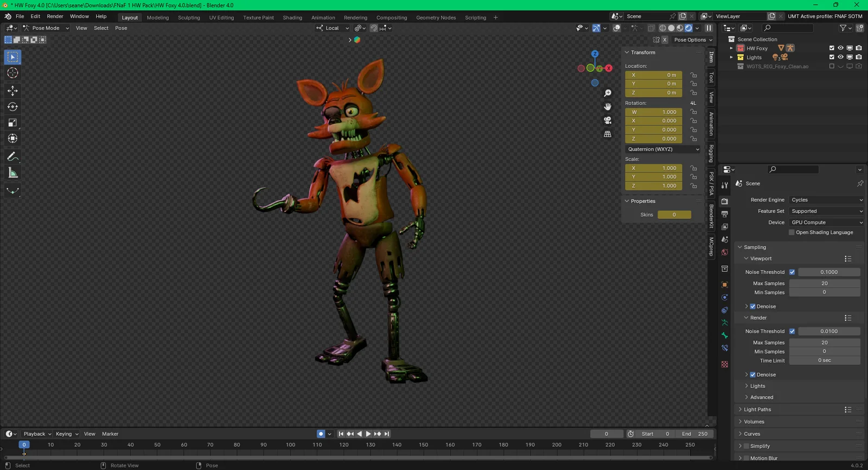Screen dimensions: 868x470
Task: Click the Select Box tool
Action: tap(12, 57)
